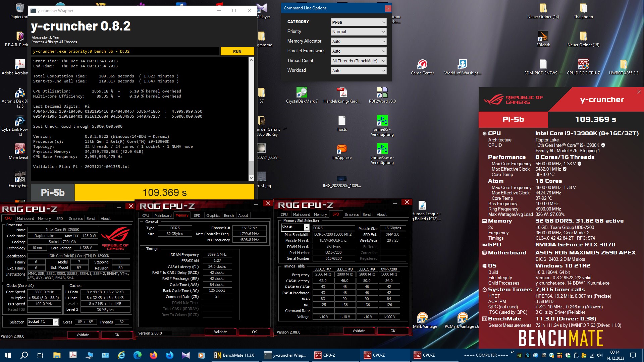
Task: Click OK in CPU-Z processor window
Action: (x=117, y=335)
